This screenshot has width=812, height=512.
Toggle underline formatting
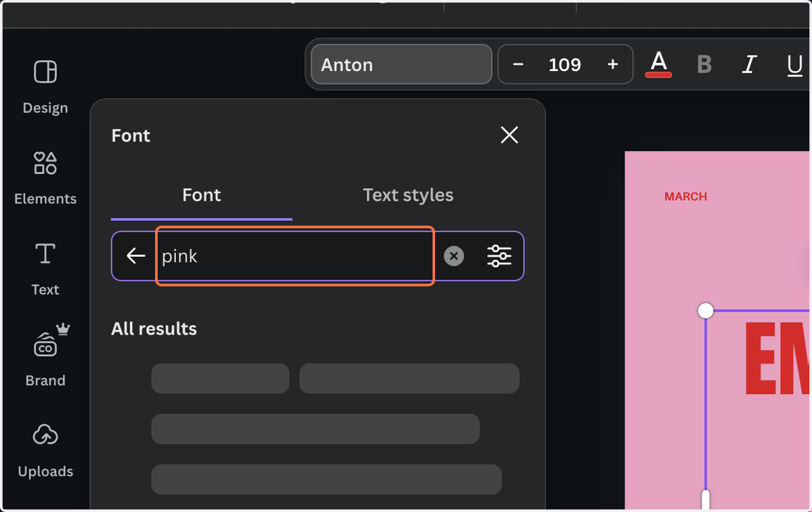794,64
